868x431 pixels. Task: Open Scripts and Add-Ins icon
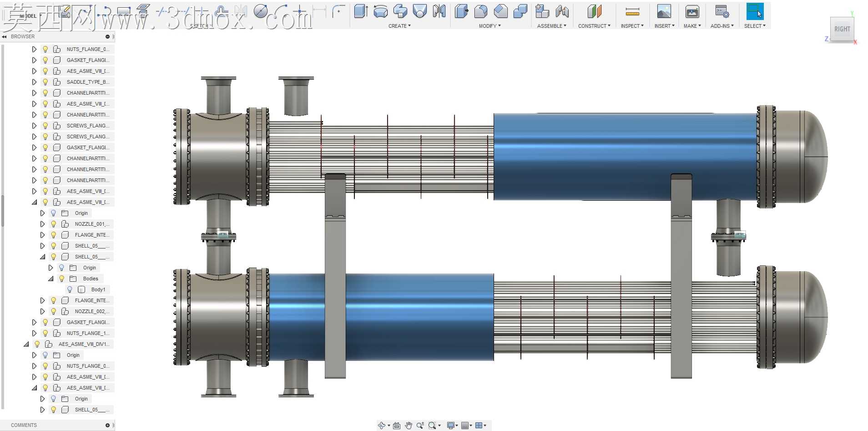coord(722,11)
